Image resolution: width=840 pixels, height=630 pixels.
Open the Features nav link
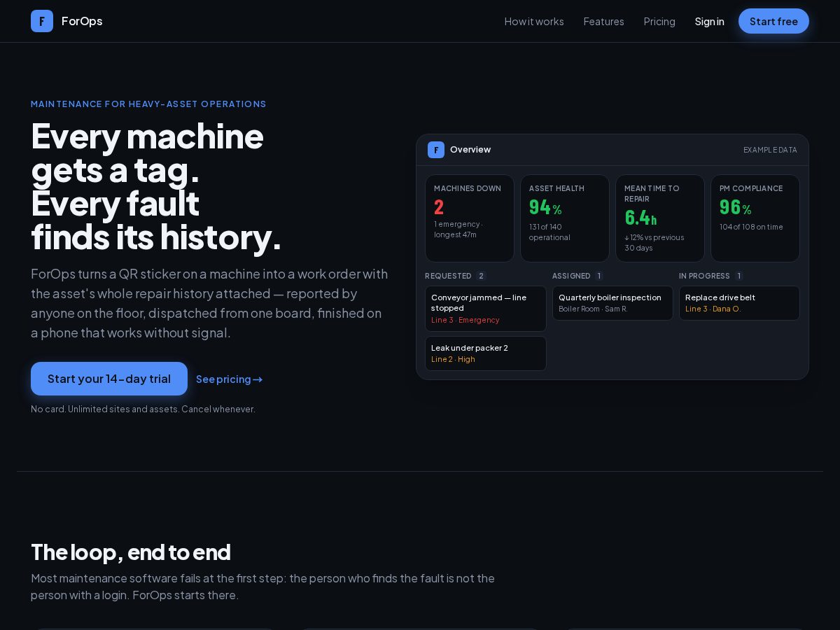(603, 21)
